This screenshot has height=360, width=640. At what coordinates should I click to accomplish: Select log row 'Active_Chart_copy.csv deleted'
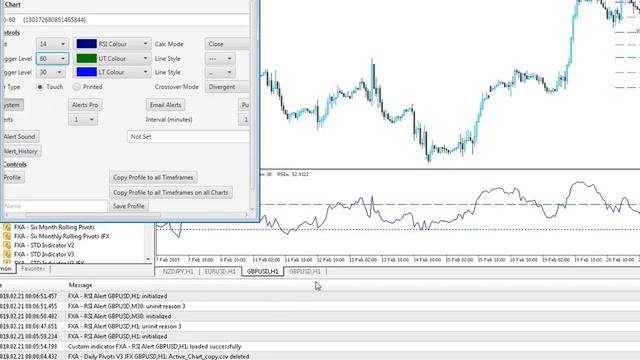(320, 356)
